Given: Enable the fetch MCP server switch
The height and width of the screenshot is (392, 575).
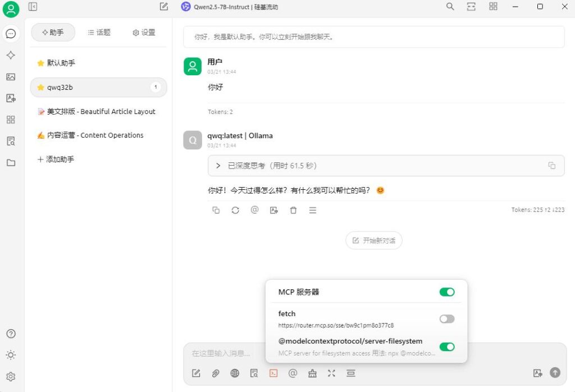Looking at the screenshot, I should (447, 319).
